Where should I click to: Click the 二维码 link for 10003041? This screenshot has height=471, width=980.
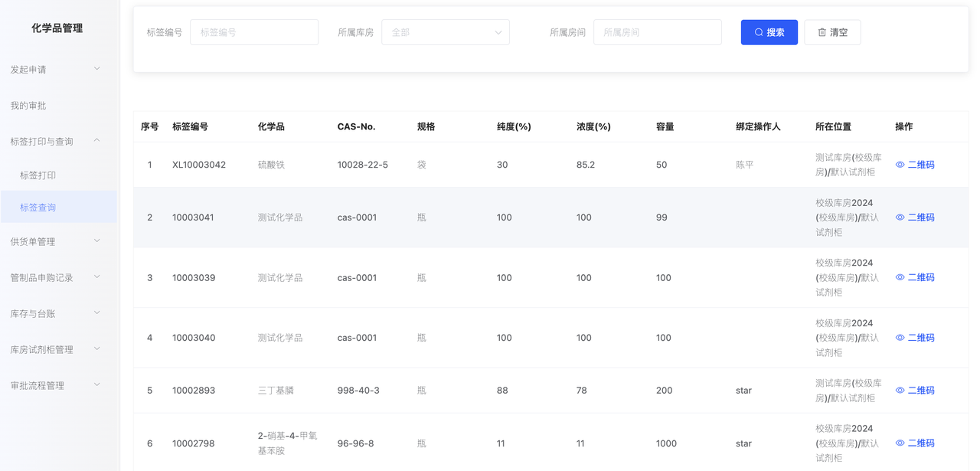tap(921, 218)
